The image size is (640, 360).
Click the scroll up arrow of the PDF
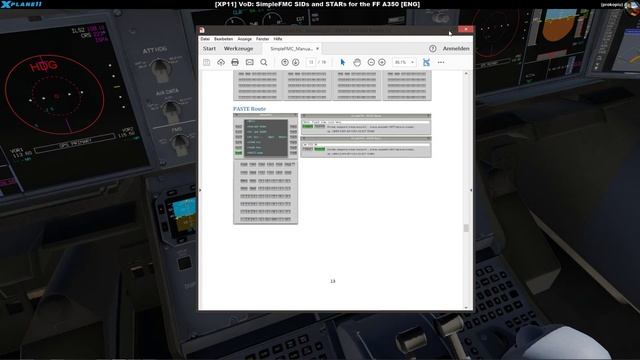466,73
